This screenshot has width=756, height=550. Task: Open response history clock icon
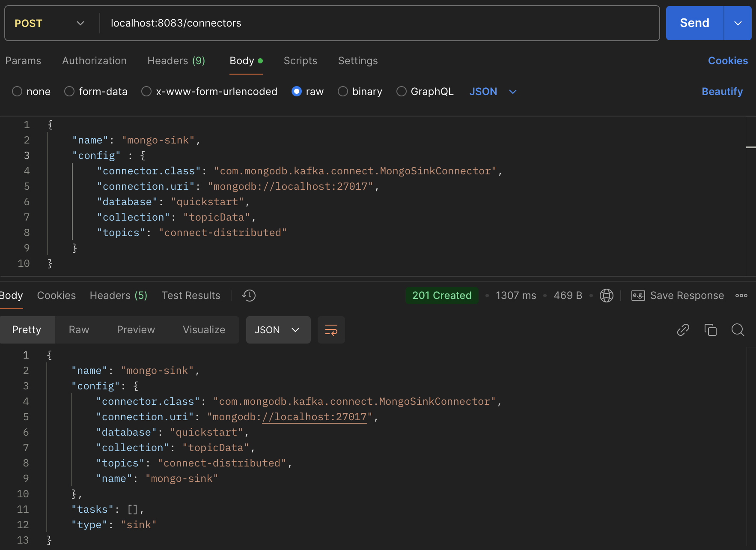click(249, 296)
